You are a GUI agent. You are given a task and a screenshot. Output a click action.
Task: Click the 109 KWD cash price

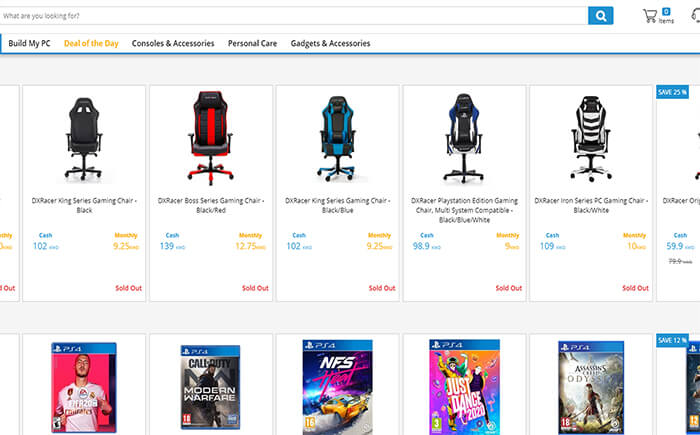(552, 246)
